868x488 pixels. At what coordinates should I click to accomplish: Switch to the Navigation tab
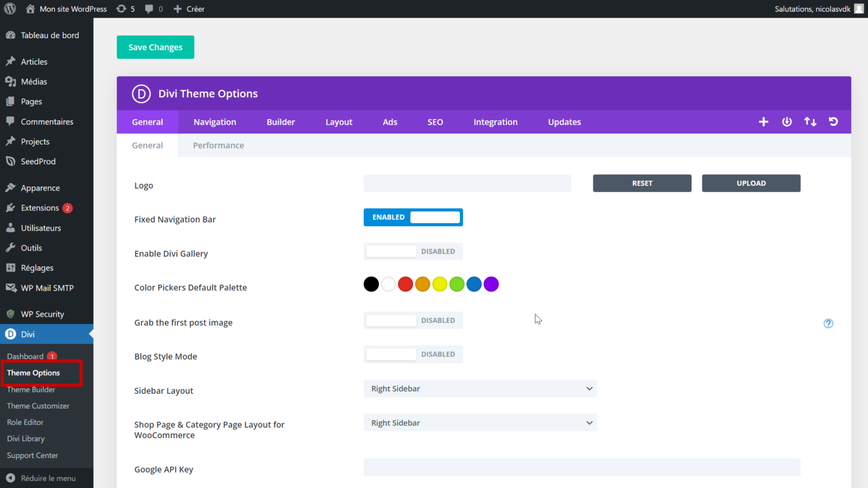click(x=215, y=122)
